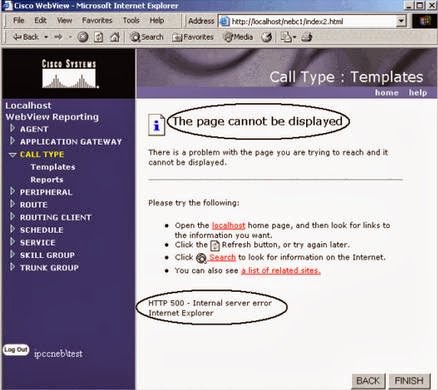The width and height of the screenshot is (438, 390).
Task: Expand APPLICATION GATEWAY category triangle
Action: (12, 141)
